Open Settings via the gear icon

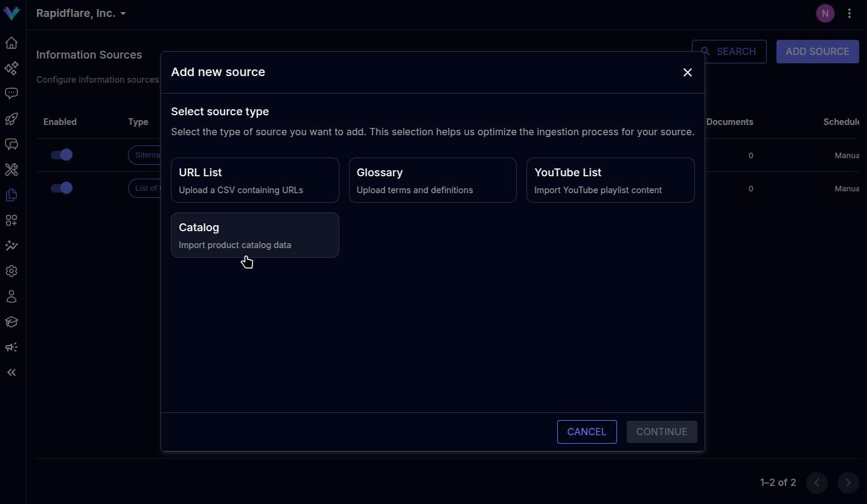[11, 271]
